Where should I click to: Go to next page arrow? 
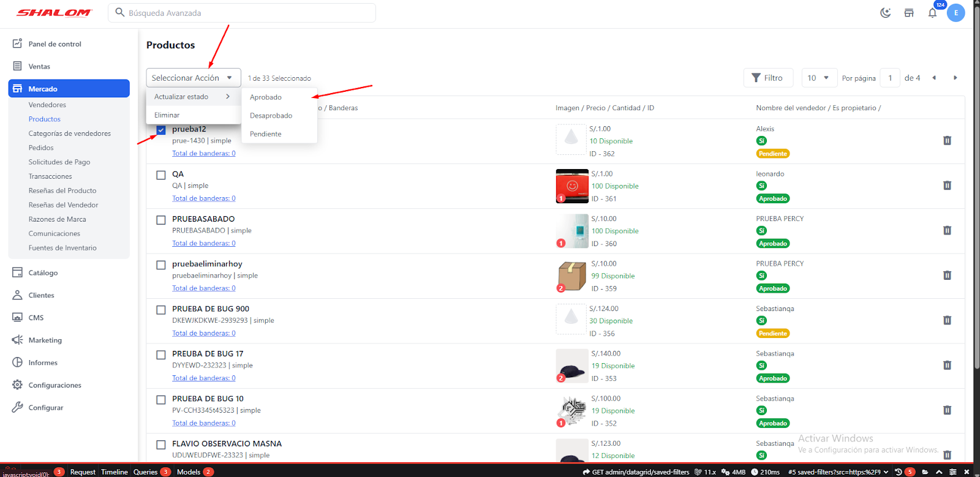(955, 78)
